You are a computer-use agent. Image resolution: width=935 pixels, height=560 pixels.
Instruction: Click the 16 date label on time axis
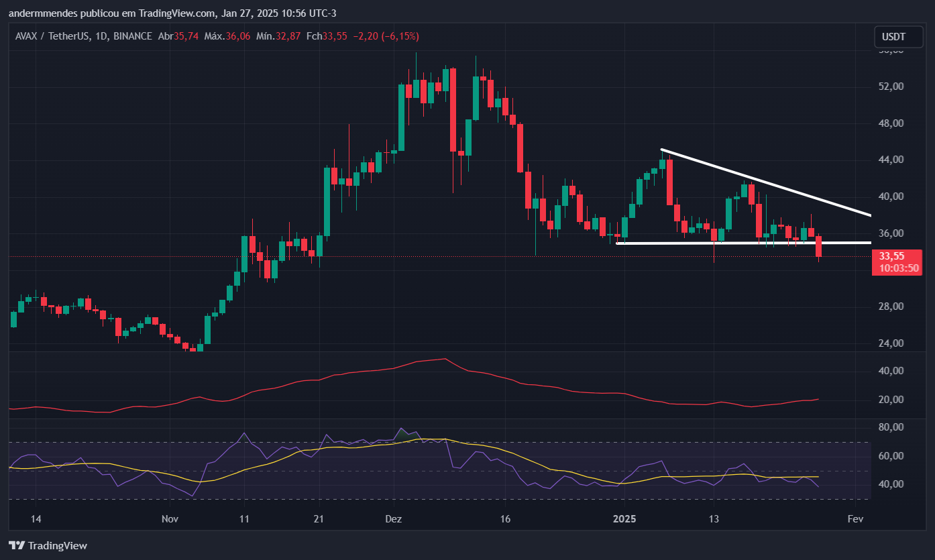[x=505, y=519]
